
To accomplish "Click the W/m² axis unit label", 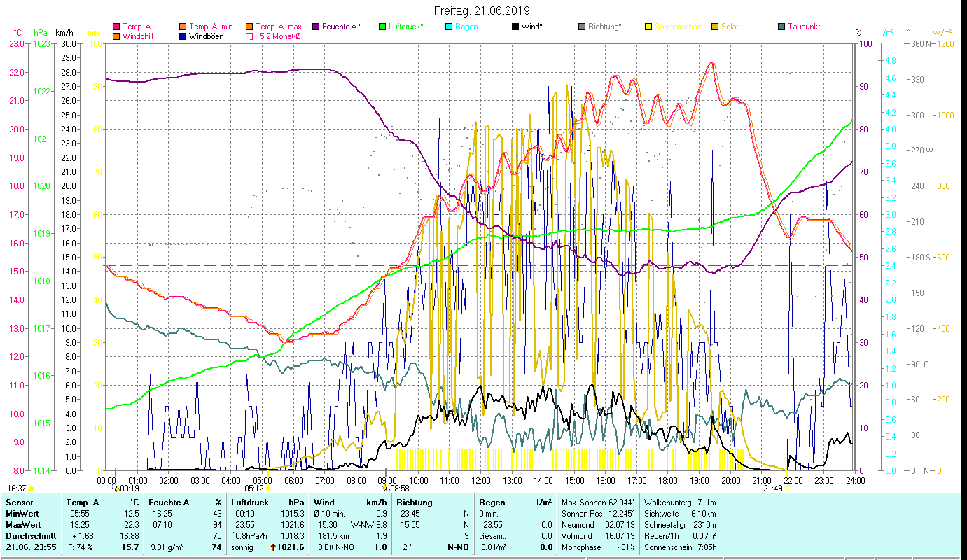I will [941, 33].
